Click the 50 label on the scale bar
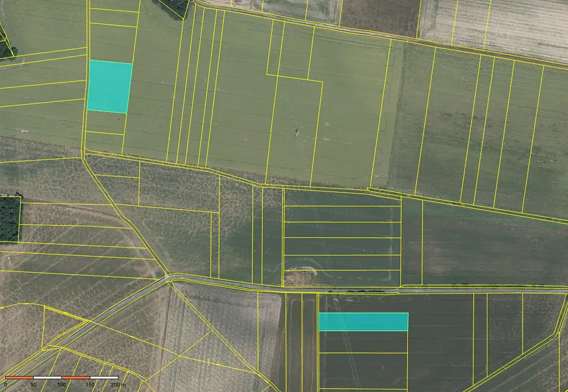 pyautogui.click(x=33, y=384)
